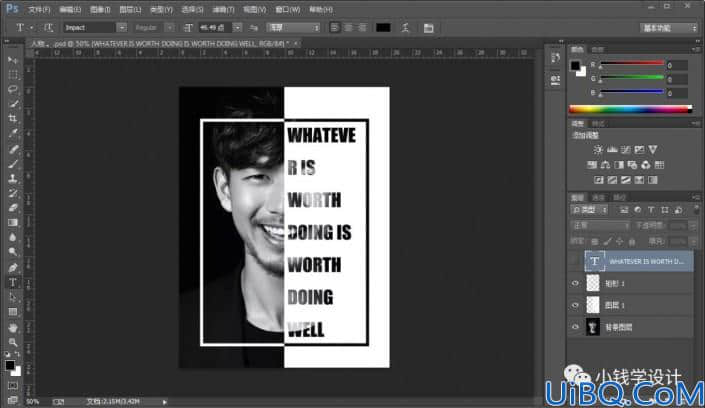Add a Vibrance triangle adjustment
Screen dimensions: 705x408
tap(653, 149)
